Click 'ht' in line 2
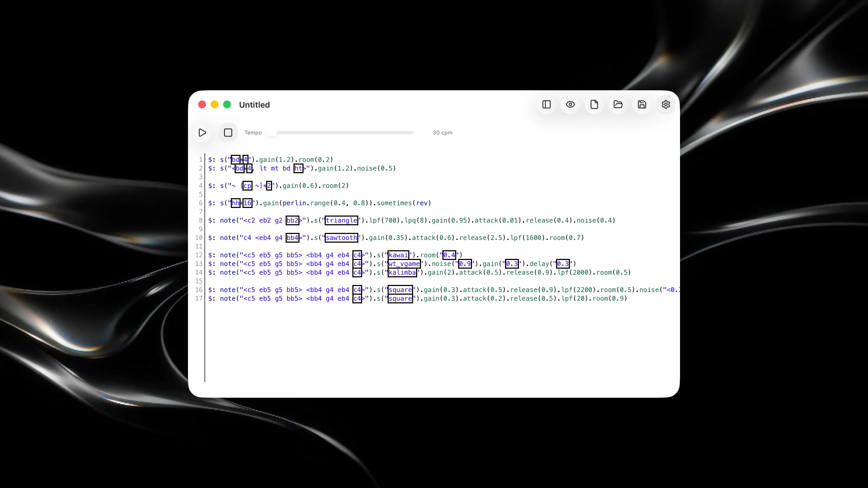The height and width of the screenshot is (488, 868). 298,168
